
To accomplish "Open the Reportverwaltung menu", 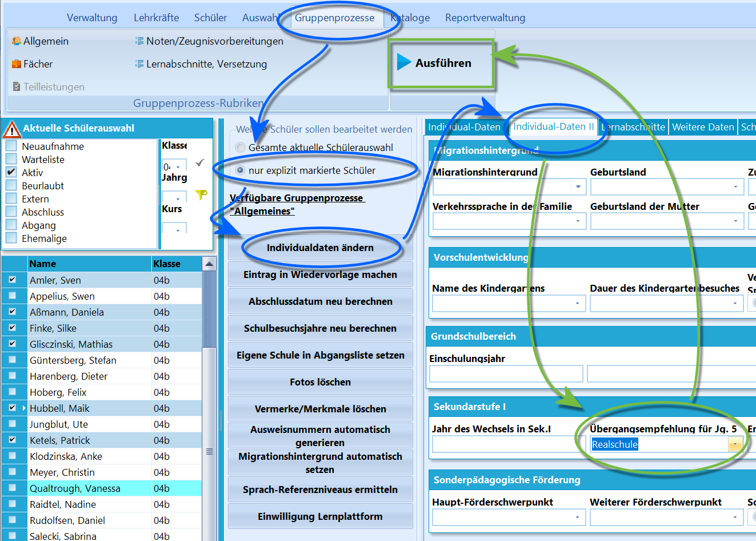I will (x=485, y=18).
